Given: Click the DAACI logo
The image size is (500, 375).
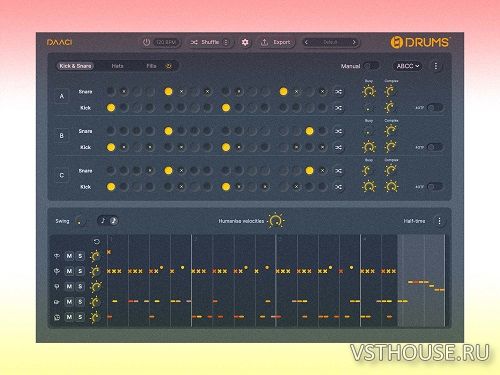Looking at the screenshot, I should pos(59,42).
